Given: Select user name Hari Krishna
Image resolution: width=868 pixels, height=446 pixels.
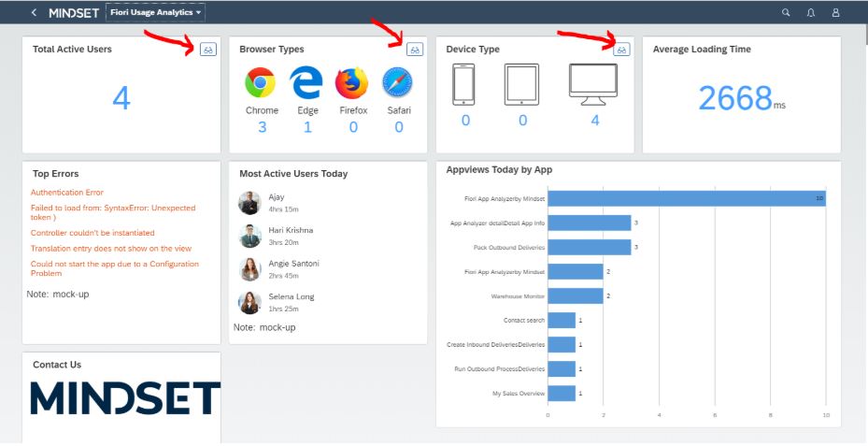Looking at the screenshot, I should tap(291, 230).
